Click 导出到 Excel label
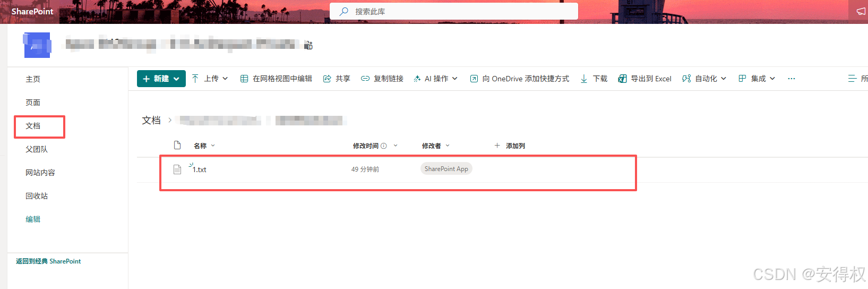Viewport: 868px width, 289px height. click(651, 79)
